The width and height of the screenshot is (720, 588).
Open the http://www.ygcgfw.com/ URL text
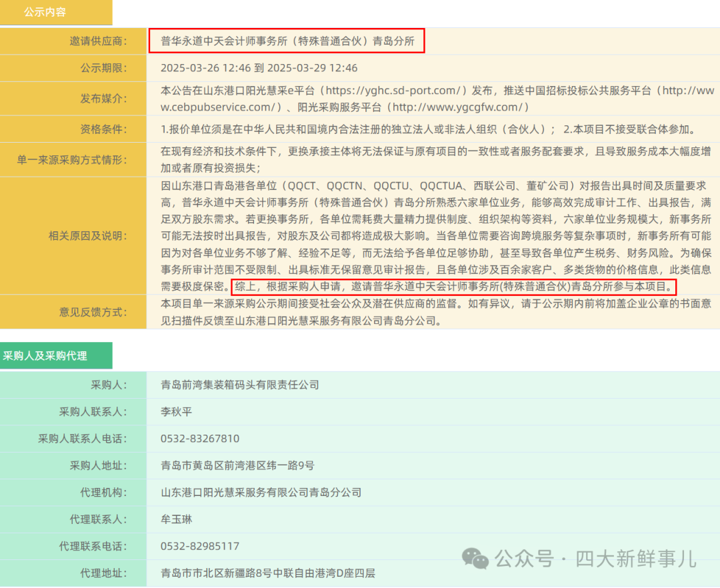point(457,107)
